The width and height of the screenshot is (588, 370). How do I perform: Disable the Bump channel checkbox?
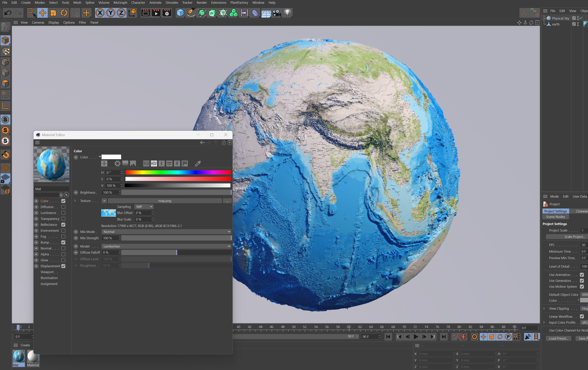tap(63, 242)
